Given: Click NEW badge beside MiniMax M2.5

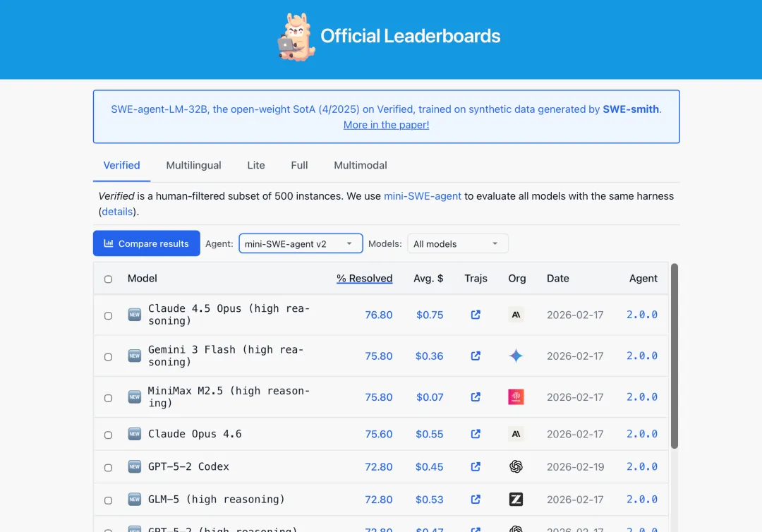Looking at the screenshot, I should point(135,397).
